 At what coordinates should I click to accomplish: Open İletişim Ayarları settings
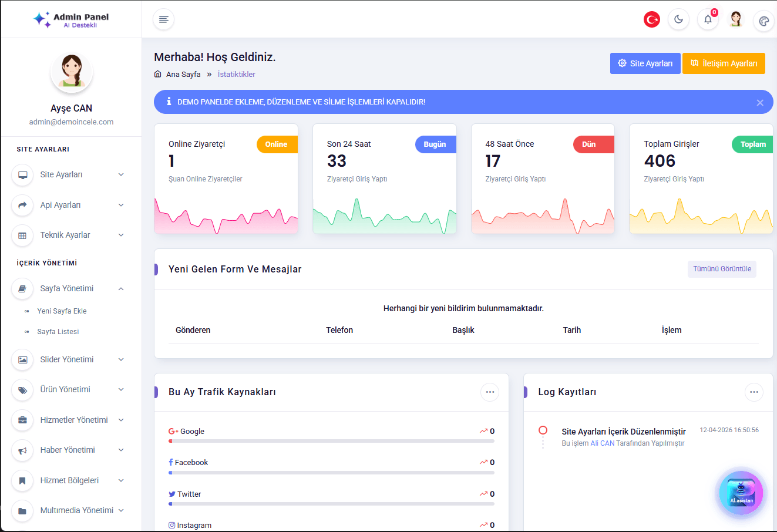tap(724, 63)
